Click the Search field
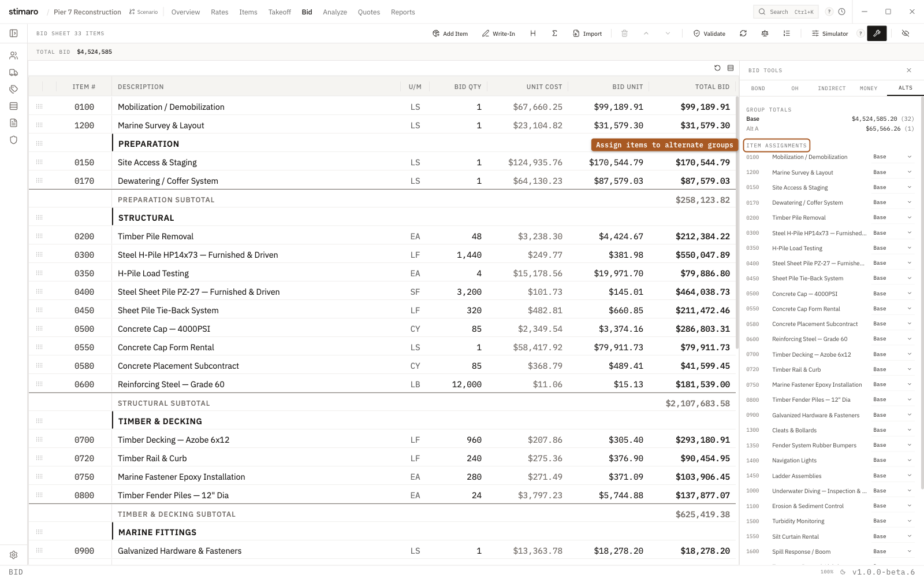Image resolution: width=924 pixels, height=578 pixels. (787, 12)
